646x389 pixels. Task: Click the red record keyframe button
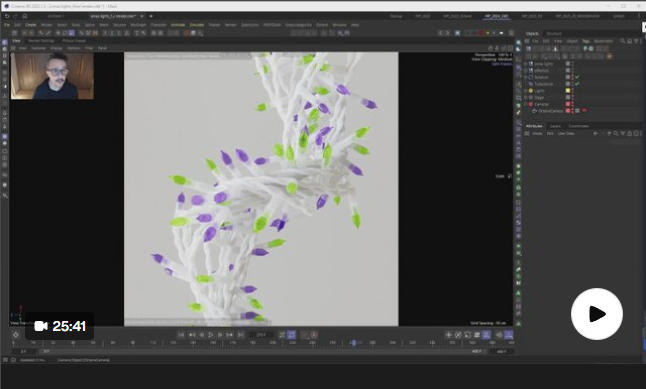click(x=314, y=335)
